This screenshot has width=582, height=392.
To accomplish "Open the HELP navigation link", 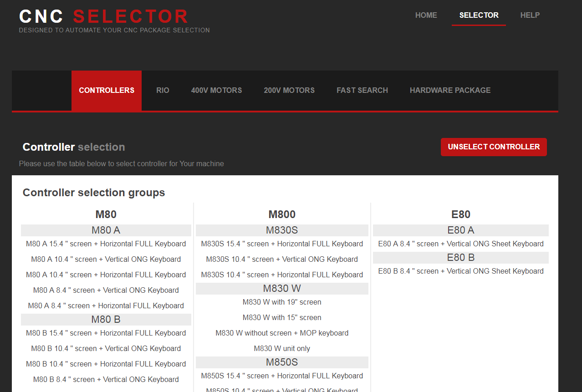I will pyautogui.click(x=530, y=15).
